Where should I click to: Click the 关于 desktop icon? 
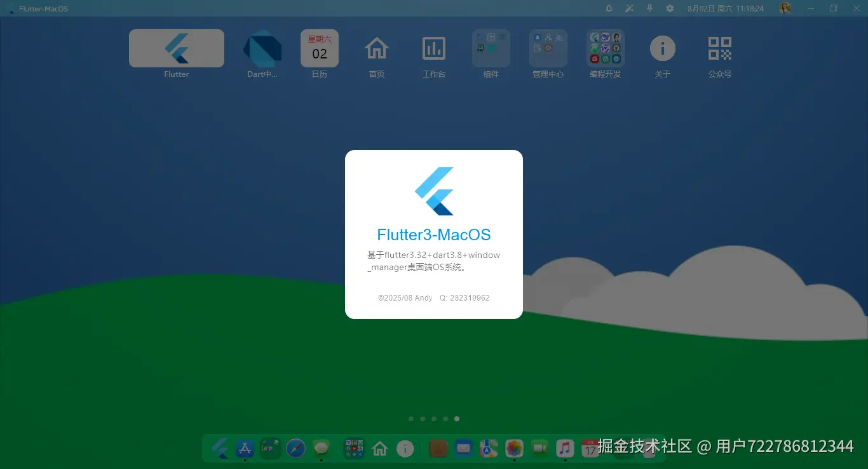(663, 48)
